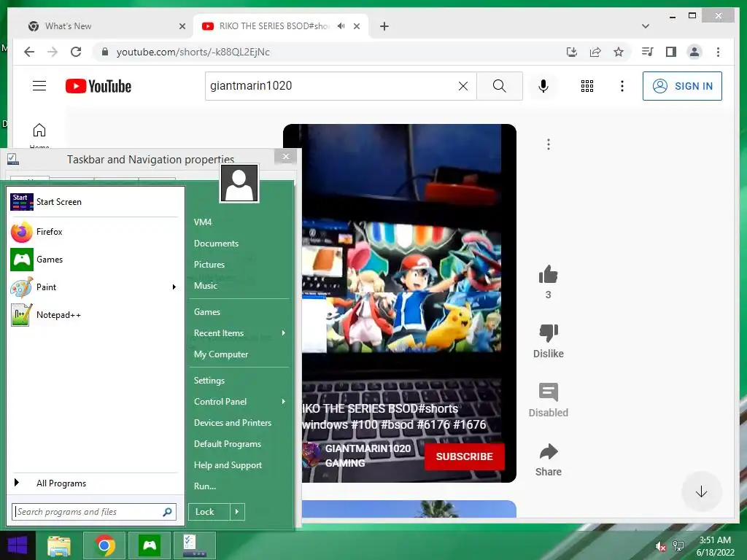
Task: Start voice search with the microphone icon
Action: (x=543, y=86)
